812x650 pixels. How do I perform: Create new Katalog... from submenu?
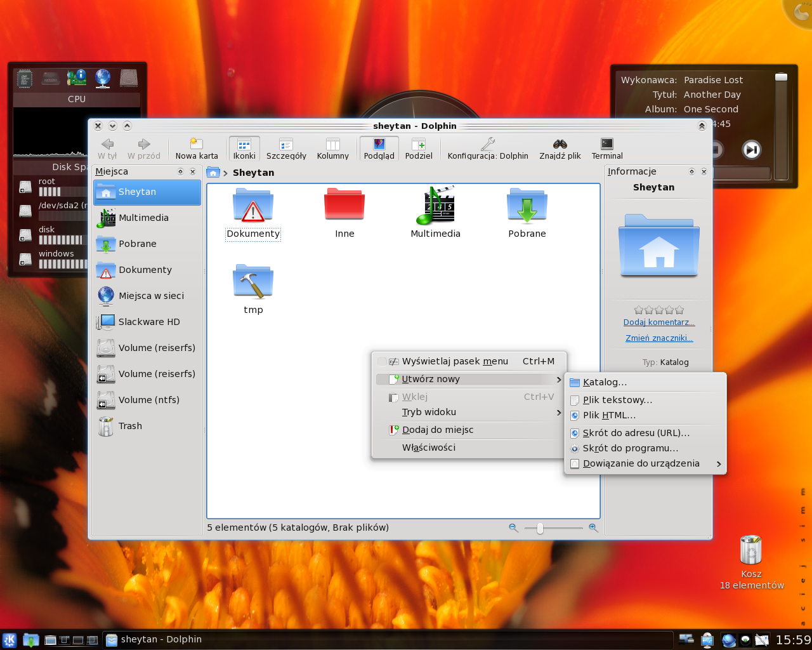pyautogui.click(x=645, y=382)
